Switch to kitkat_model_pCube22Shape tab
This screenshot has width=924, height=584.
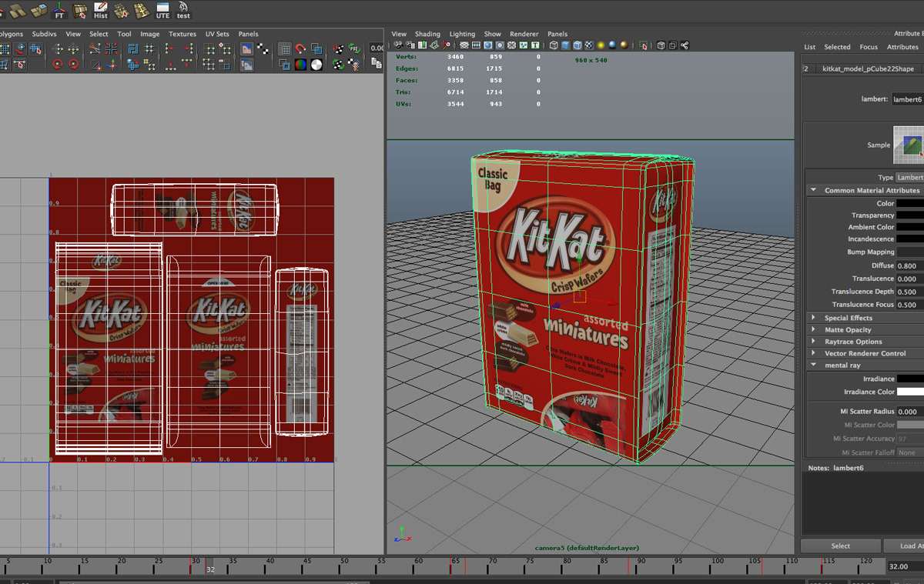pyautogui.click(x=868, y=68)
